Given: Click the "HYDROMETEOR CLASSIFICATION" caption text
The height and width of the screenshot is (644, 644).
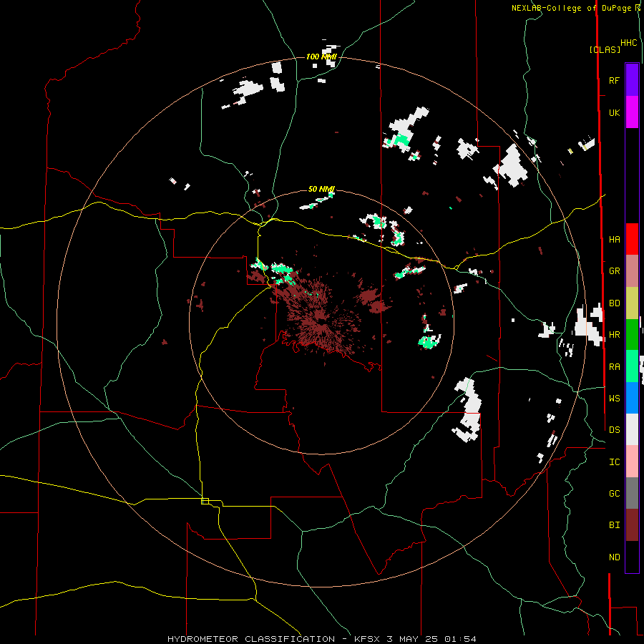Looking at the screenshot, I should pyautogui.click(x=251, y=639).
